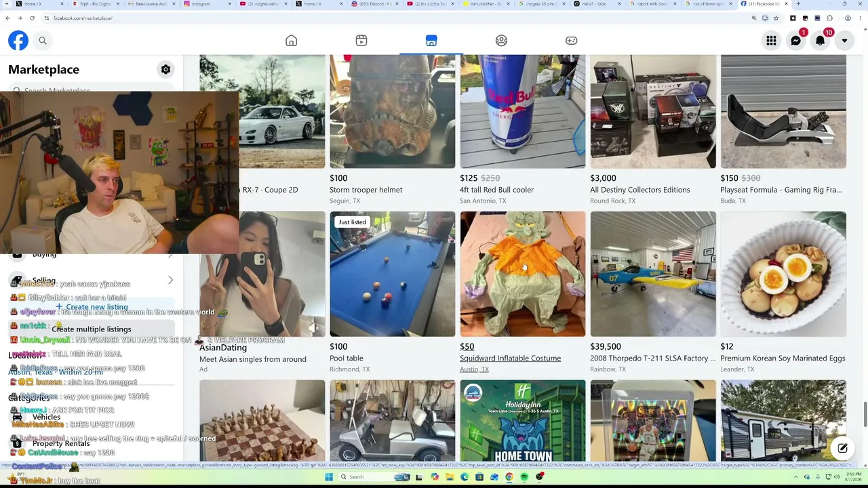This screenshot has width=868, height=488.
Task: Go to the Home feed icon
Action: click(291, 41)
